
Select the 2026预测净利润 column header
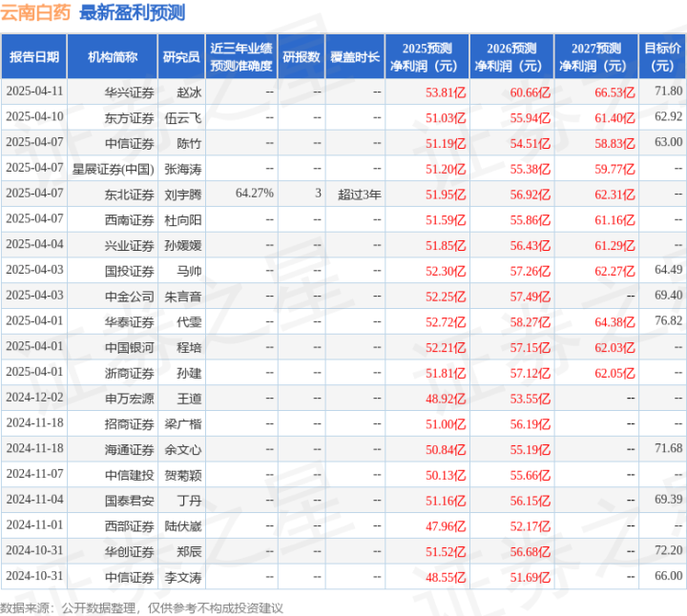511,57
